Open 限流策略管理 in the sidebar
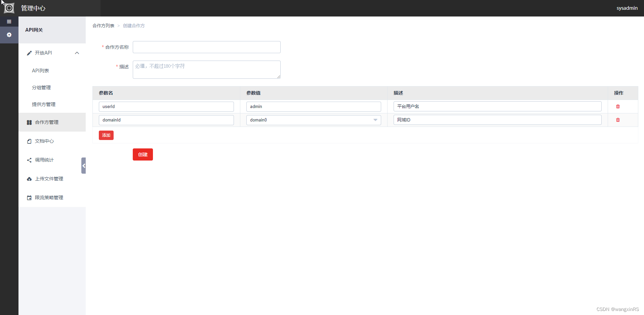 pyautogui.click(x=52, y=198)
